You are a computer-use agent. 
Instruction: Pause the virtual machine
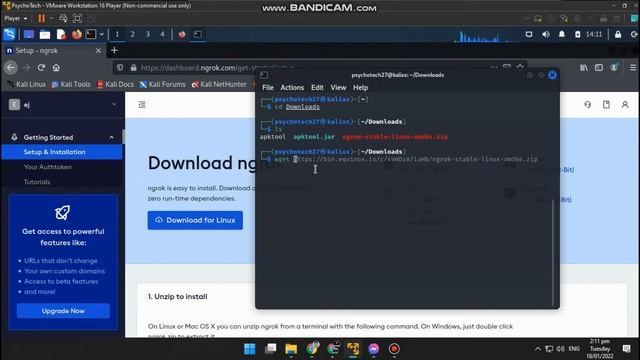(x=41, y=18)
